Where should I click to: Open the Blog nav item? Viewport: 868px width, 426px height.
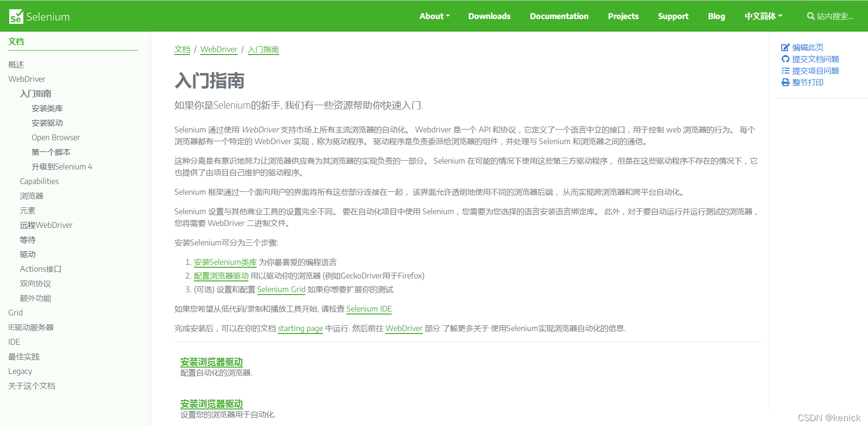[x=717, y=16]
